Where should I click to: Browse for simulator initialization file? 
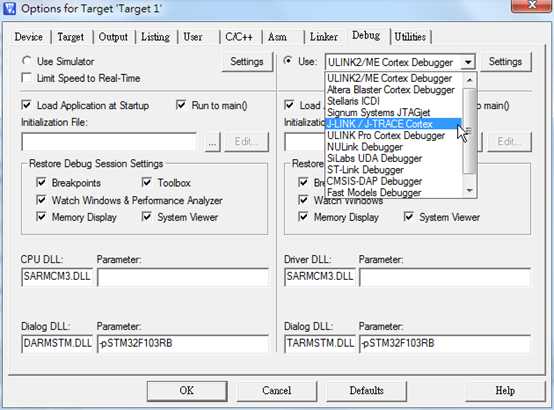(x=212, y=142)
